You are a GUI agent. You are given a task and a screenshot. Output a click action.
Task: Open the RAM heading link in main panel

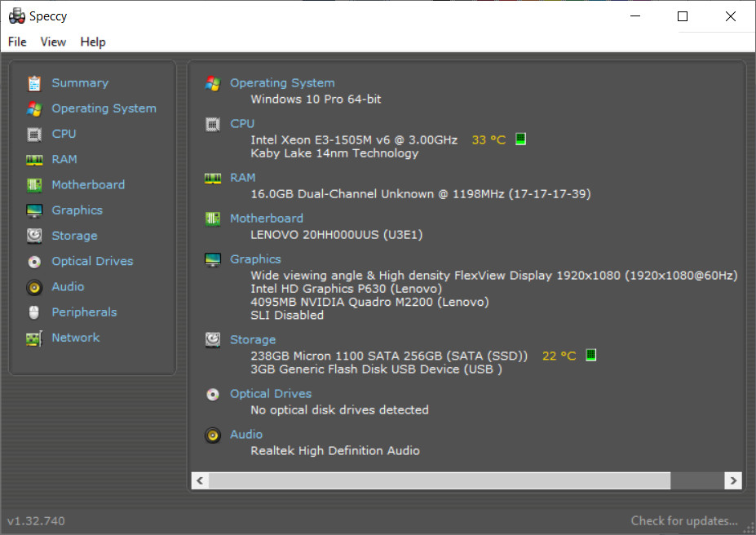pos(242,178)
